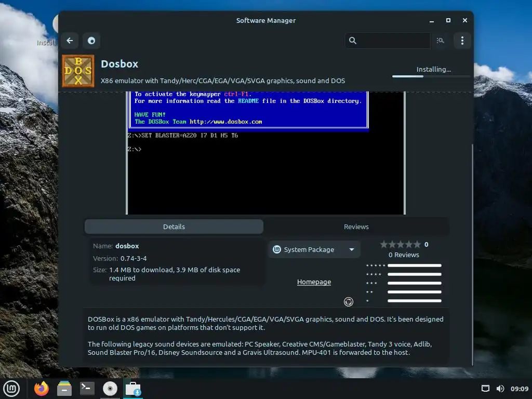Expand the System Package dropdown

point(314,250)
